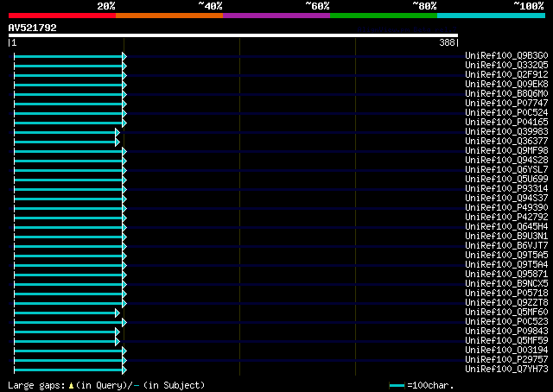Screen dimensions: 553x392
Task: Click the alignment arrowhead for Q2F912
Action: click(124, 75)
